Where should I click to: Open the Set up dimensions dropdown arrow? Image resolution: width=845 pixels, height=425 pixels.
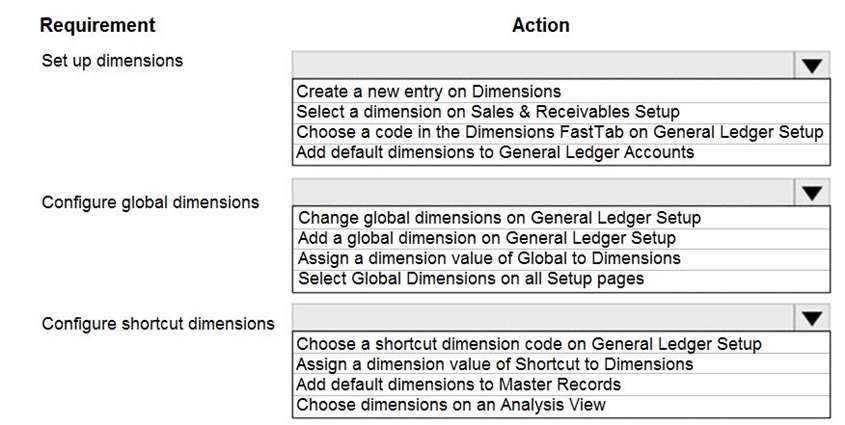tap(812, 65)
